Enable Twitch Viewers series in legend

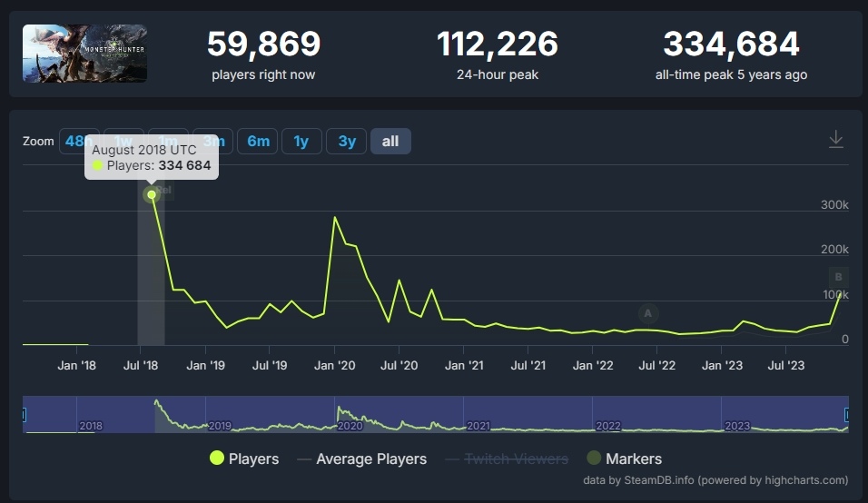(507, 459)
